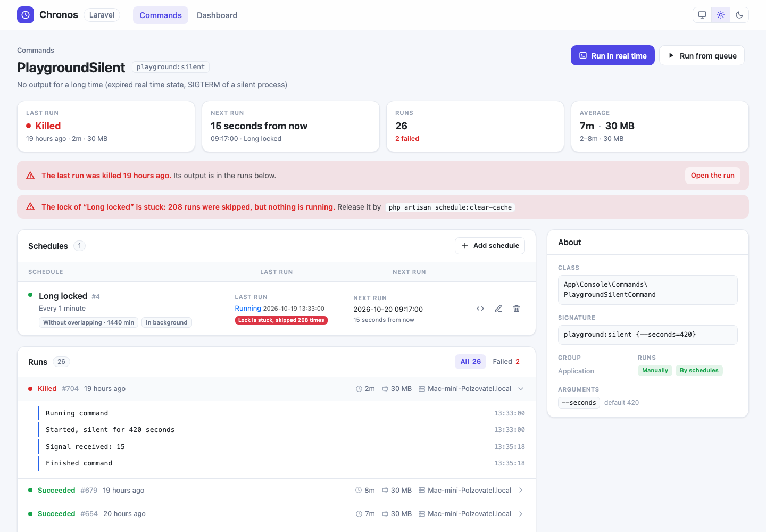This screenshot has height=532, width=766.
Task: Edit the Long locked schedule pencil icon
Action: [x=498, y=309]
